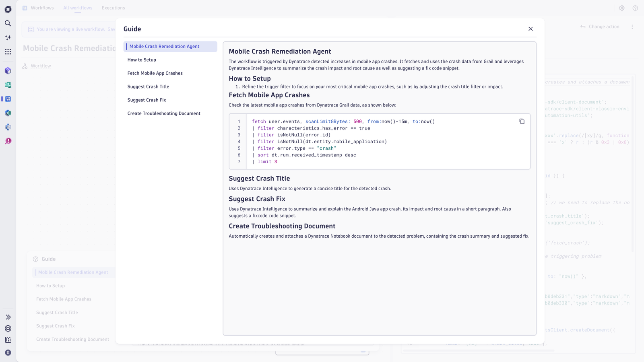Click the Change action button
Image resolution: width=644 pixels, height=362 pixels.
pyautogui.click(x=600, y=27)
